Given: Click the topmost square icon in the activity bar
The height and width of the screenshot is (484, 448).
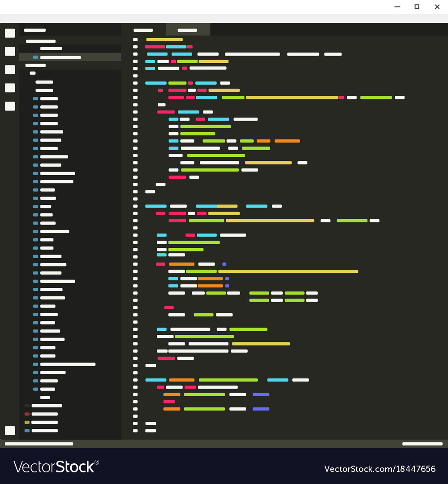Looking at the screenshot, I should [10, 33].
